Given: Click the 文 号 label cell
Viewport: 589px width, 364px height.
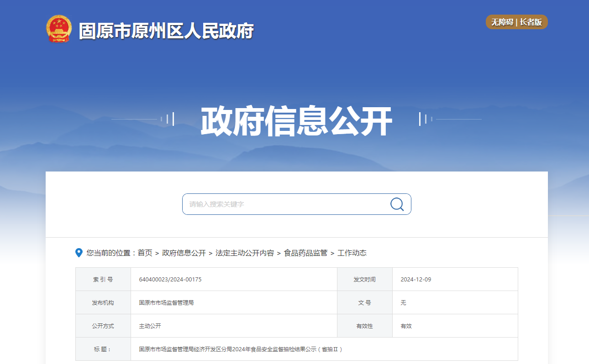Looking at the screenshot, I should click(x=365, y=302).
